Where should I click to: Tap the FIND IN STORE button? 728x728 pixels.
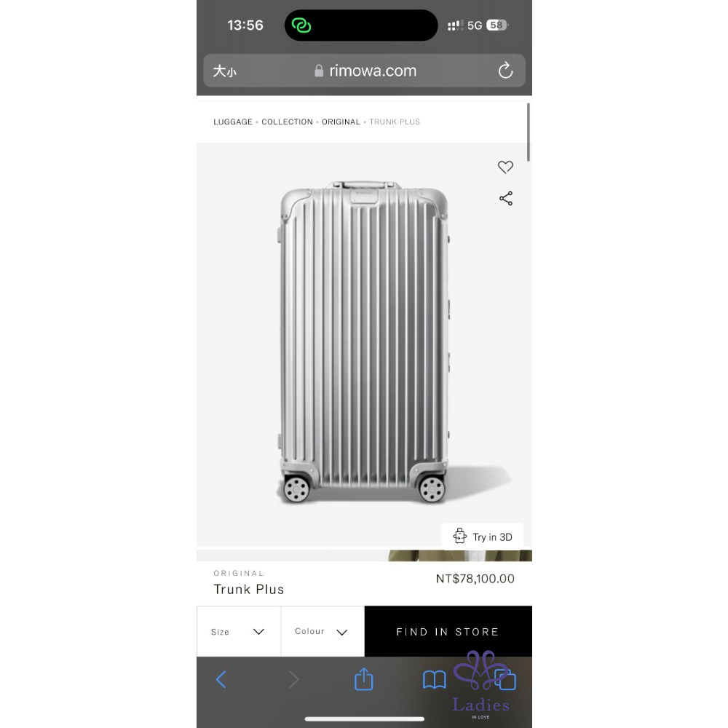tap(448, 631)
